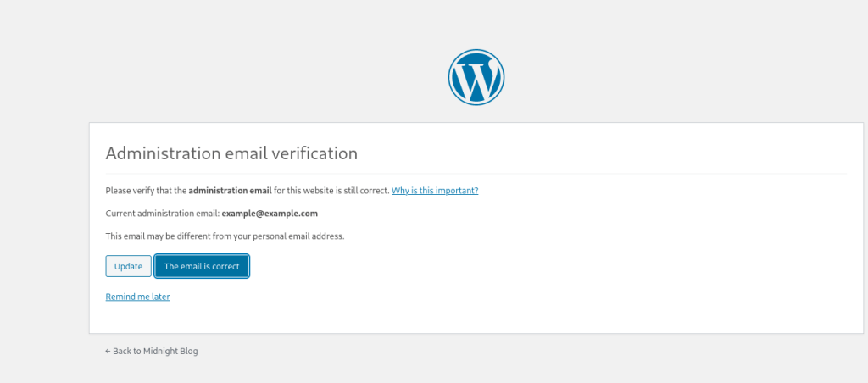The width and height of the screenshot is (868, 383).
Task: Click the word verification in the heading
Action: point(314,153)
